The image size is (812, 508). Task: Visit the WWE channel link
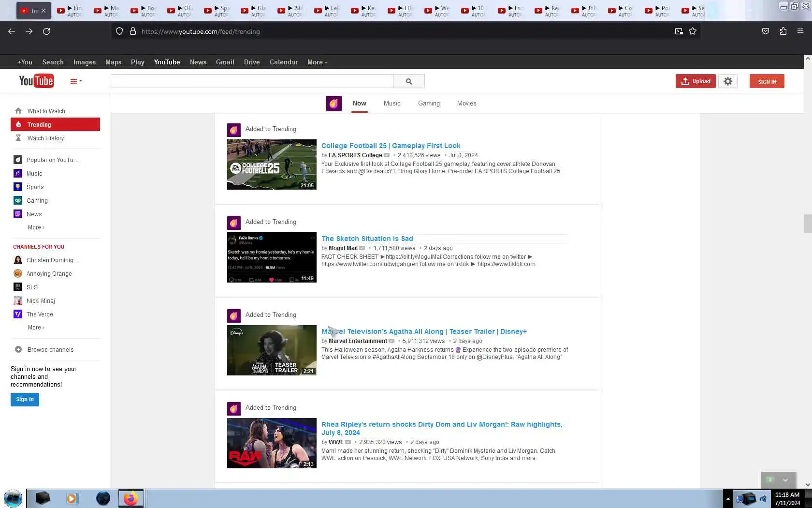pos(336,442)
